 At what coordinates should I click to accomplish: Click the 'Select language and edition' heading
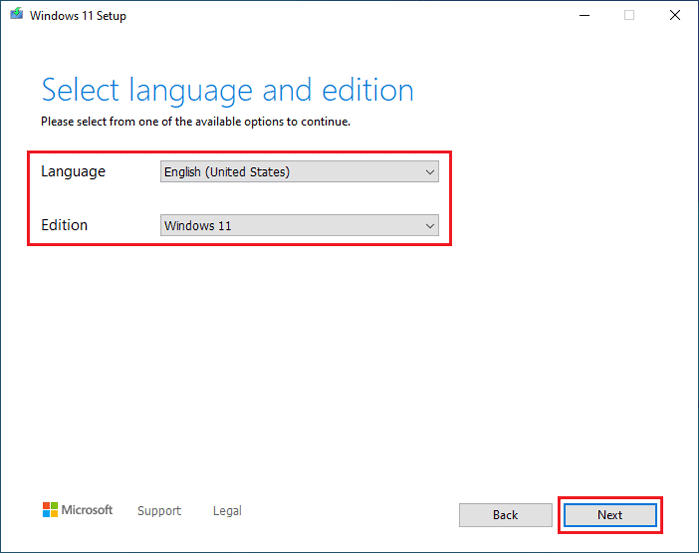228,91
